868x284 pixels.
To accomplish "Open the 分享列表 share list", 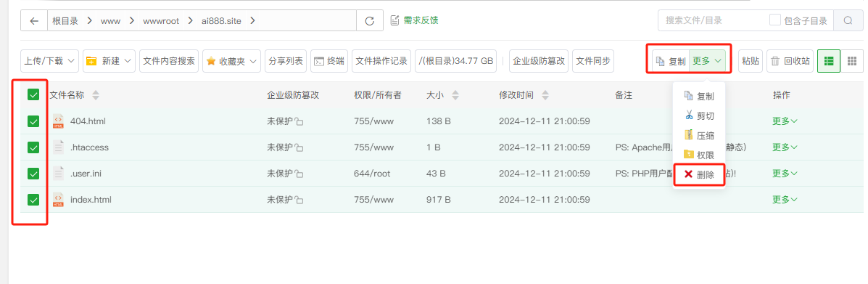I will [x=286, y=61].
